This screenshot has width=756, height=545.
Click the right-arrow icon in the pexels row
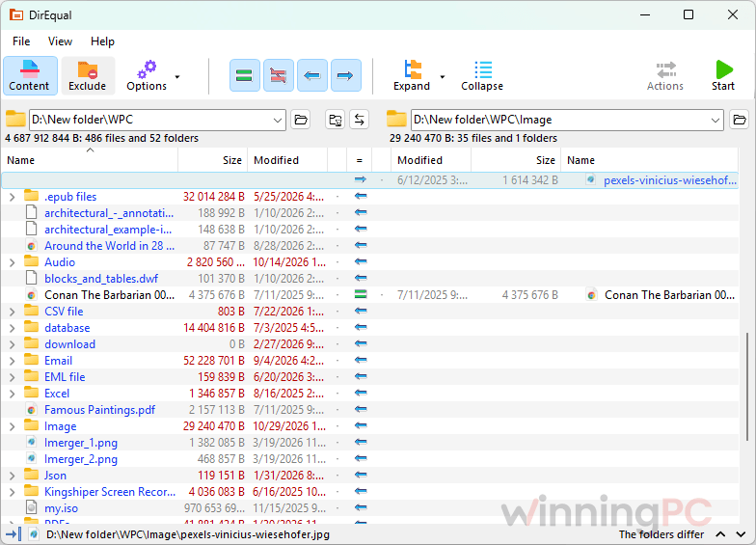pyautogui.click(x=361, y=179)
